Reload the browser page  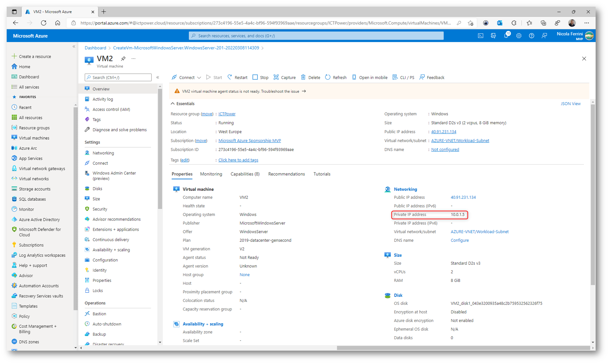coord(44,23)
